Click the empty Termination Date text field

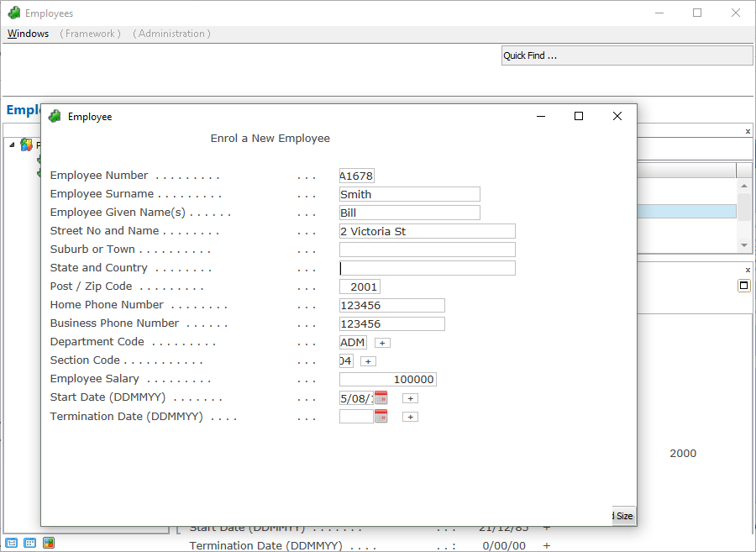pos(356,417)
